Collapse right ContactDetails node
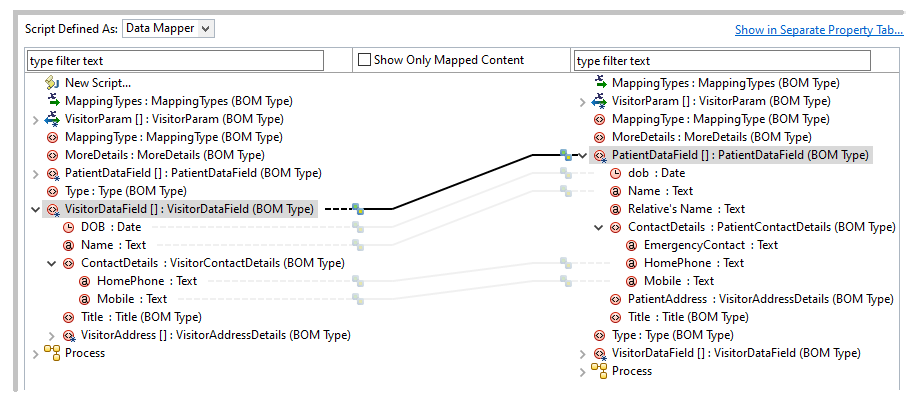 tap(599, 227)
